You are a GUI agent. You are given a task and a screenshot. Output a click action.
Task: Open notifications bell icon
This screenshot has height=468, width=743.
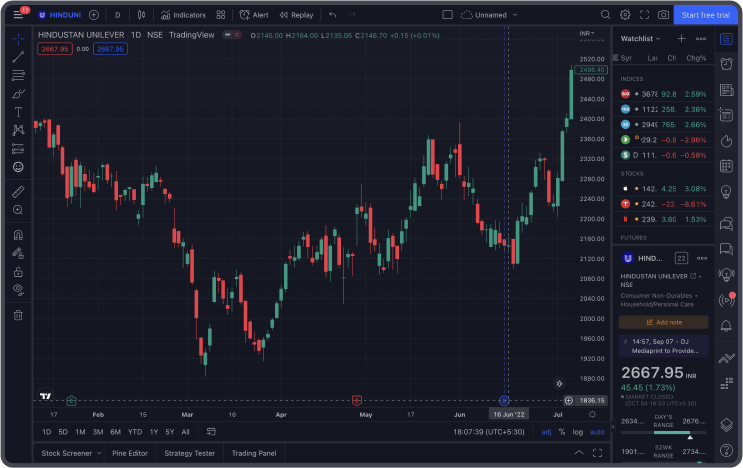coord(726,325)
